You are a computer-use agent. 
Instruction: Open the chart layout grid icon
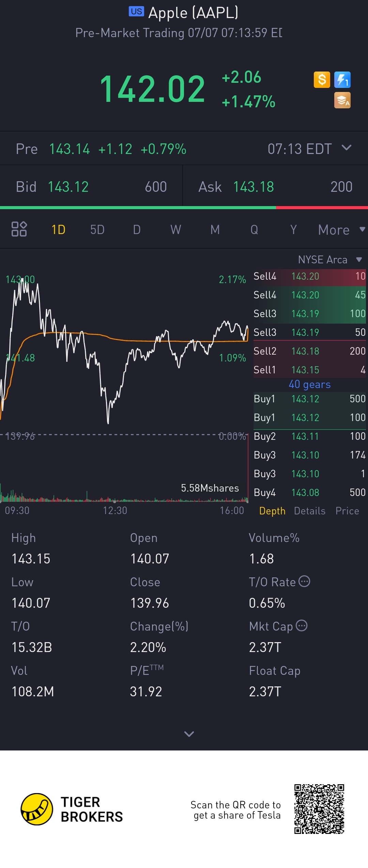(x=19, y=229)
